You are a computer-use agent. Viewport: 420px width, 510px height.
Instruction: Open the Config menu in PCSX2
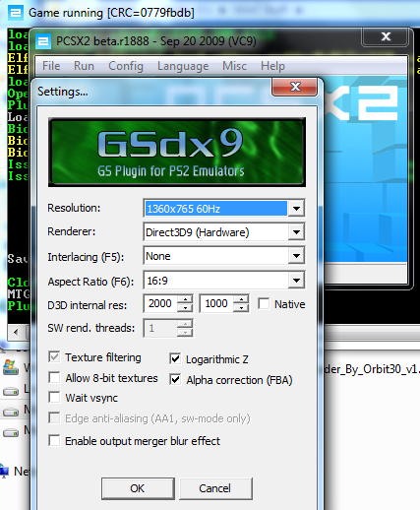pos(126,66)
